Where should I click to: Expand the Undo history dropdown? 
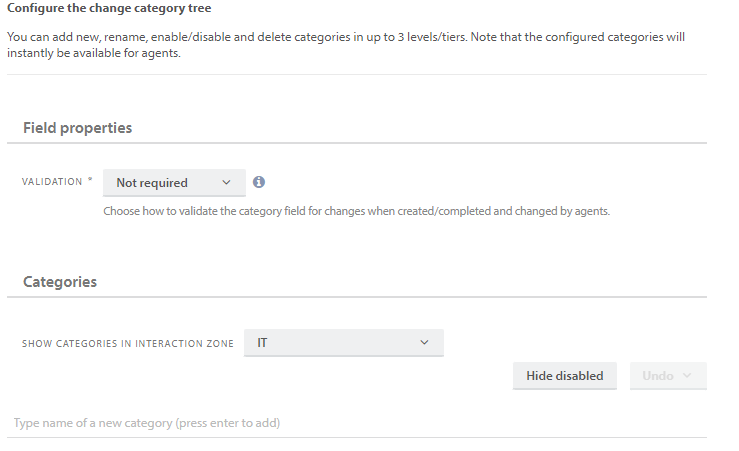668,376
